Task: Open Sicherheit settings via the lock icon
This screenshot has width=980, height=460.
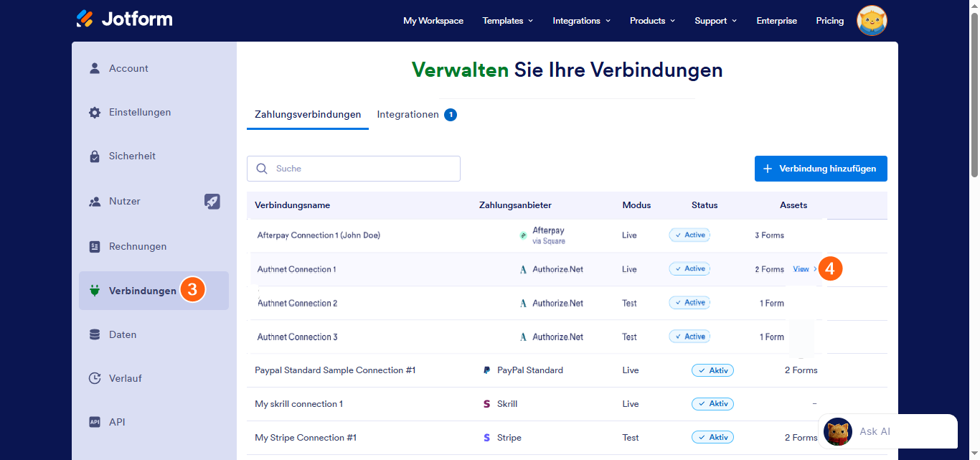Action: pos(94,156)
